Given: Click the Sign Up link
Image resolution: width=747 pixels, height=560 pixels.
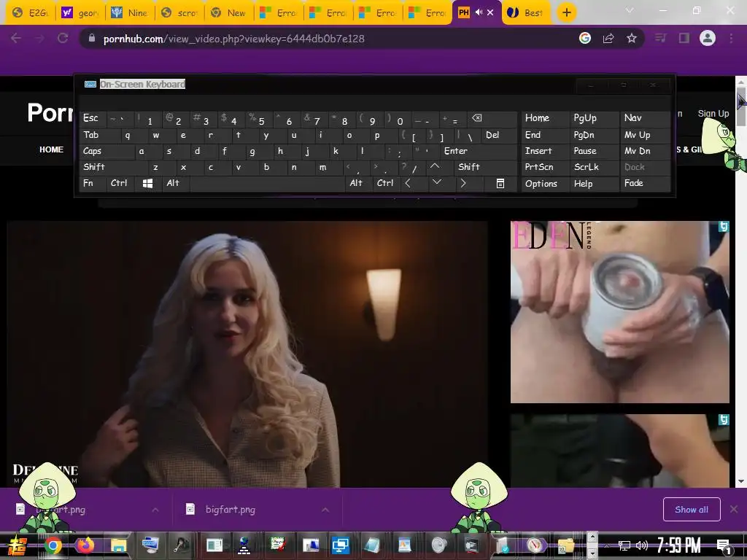Looking at the screenshot, I should [x=713, y=113].
